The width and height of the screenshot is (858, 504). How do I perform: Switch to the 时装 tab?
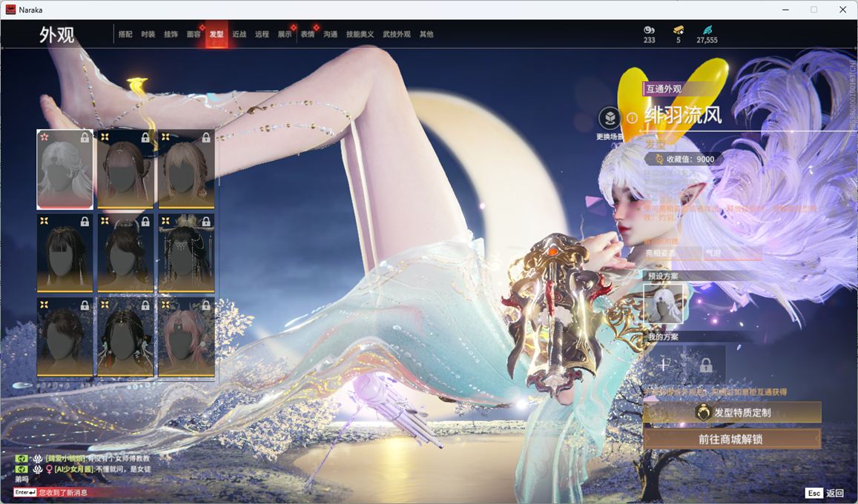[148, 35]
